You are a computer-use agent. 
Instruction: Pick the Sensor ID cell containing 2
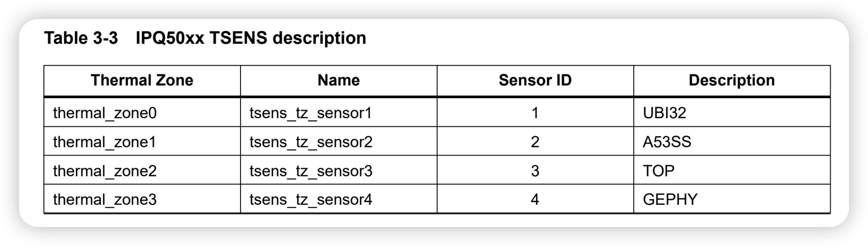click(535, 142)
